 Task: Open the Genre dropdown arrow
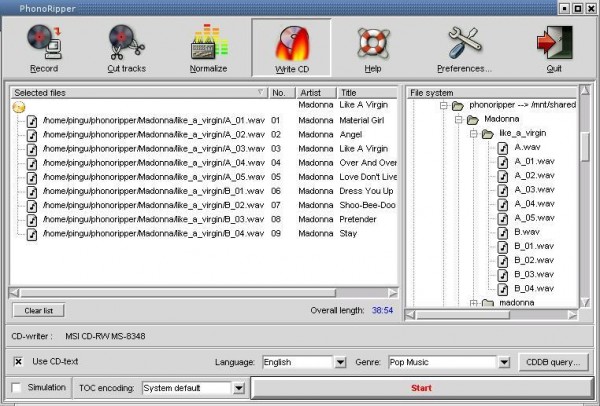coord(504,362)
